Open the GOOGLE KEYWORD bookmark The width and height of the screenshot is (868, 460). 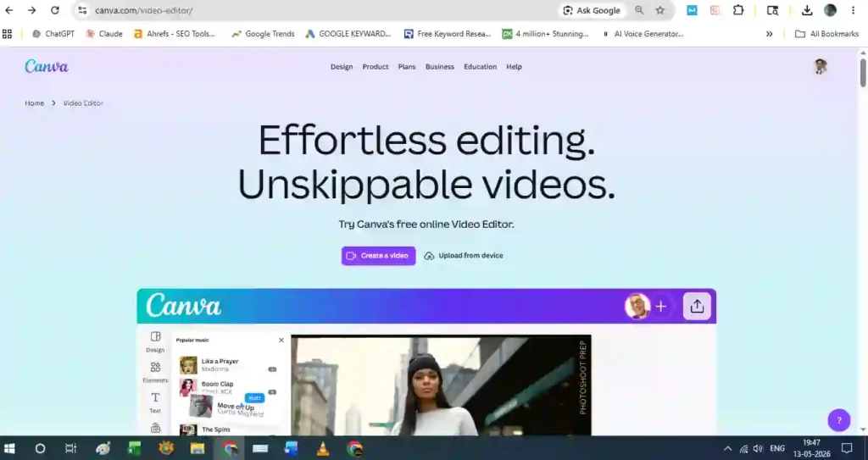[348, 34]
